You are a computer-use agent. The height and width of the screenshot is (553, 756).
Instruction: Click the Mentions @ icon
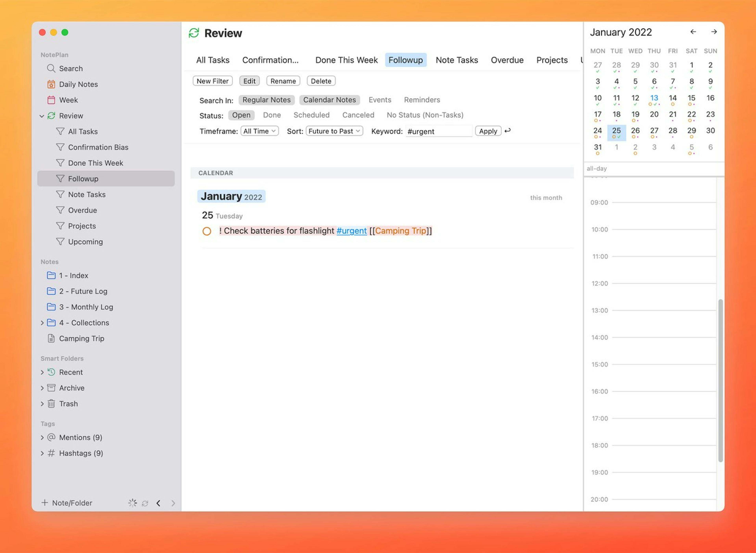click(x=51, y=437)
